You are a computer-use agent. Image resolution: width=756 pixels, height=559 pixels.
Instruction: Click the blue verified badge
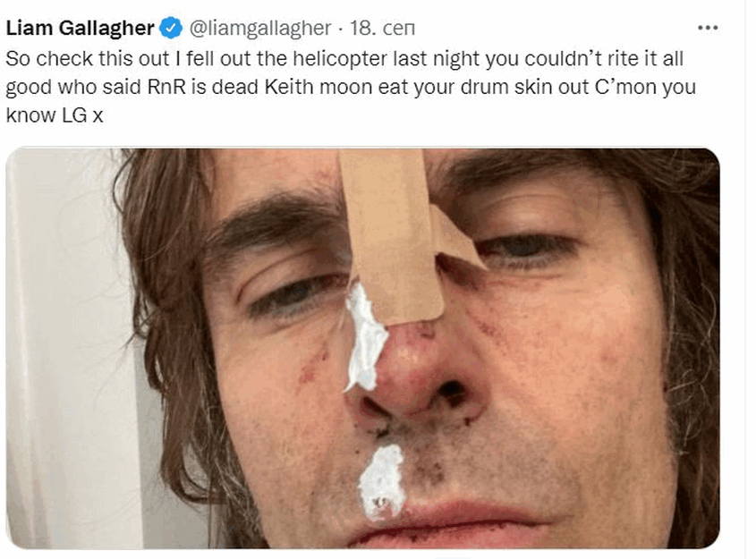pos(171,28)
